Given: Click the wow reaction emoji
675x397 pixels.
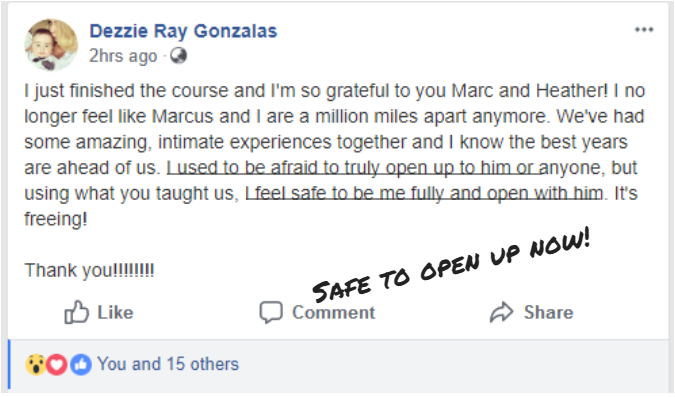Looking at the screenshot, I should click(x=36, y=365).
